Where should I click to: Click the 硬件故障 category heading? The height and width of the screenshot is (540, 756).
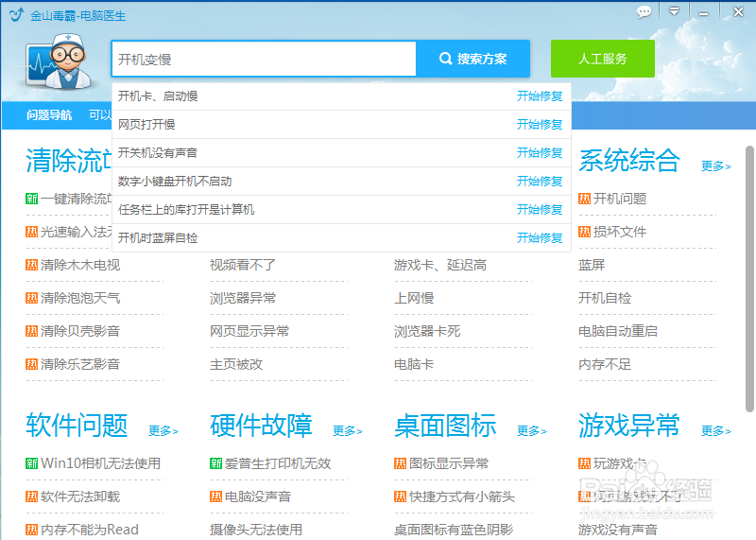click(261, 426)
